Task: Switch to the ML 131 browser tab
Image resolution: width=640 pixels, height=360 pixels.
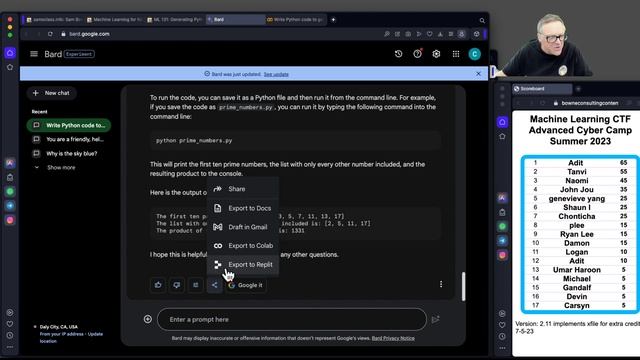Action: [175, 20]
